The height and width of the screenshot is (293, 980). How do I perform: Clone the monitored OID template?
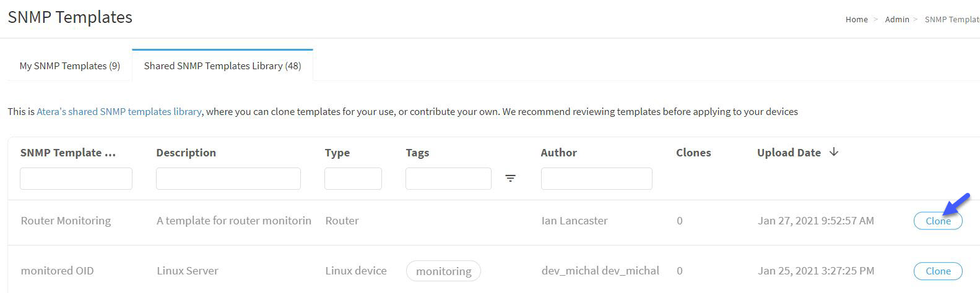pyautogui.click(x=938, y=271)
